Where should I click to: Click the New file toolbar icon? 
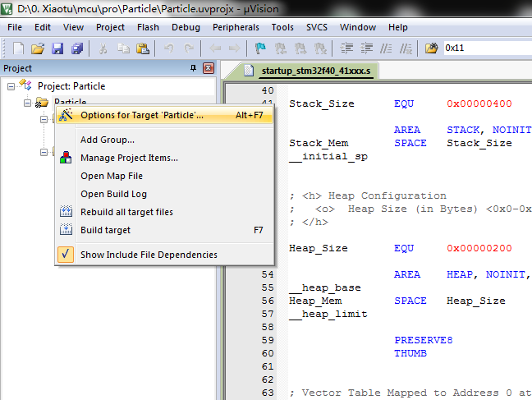[18, 48]
